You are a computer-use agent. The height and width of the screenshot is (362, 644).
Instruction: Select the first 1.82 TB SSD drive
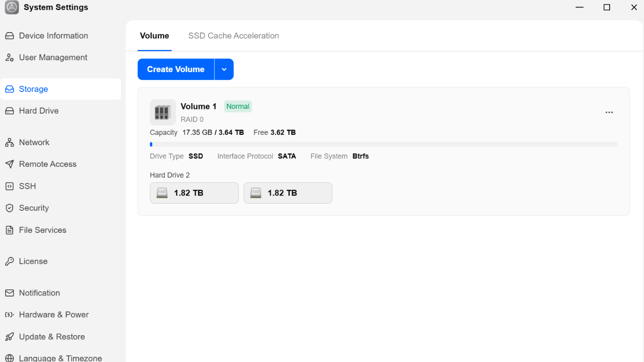click(x=194, y=193)
